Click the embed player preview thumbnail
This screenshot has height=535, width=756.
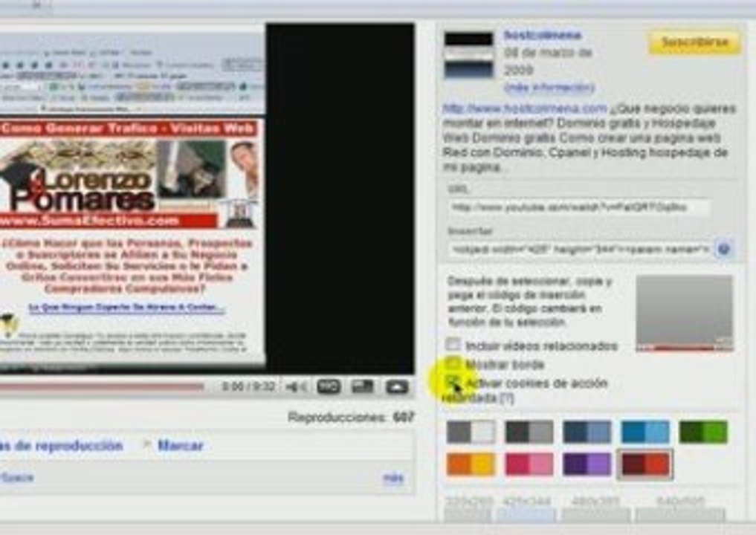[685, 314]
